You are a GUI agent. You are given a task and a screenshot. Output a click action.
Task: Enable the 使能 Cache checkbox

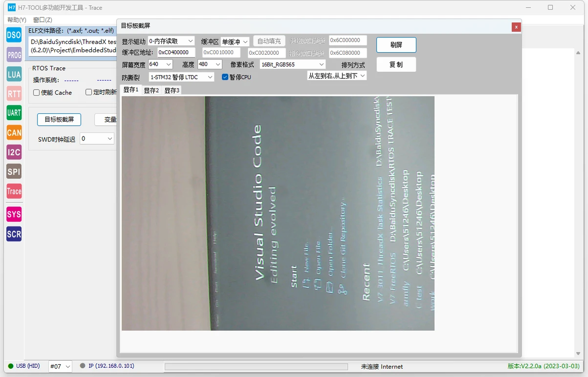(x=37, y=92)
